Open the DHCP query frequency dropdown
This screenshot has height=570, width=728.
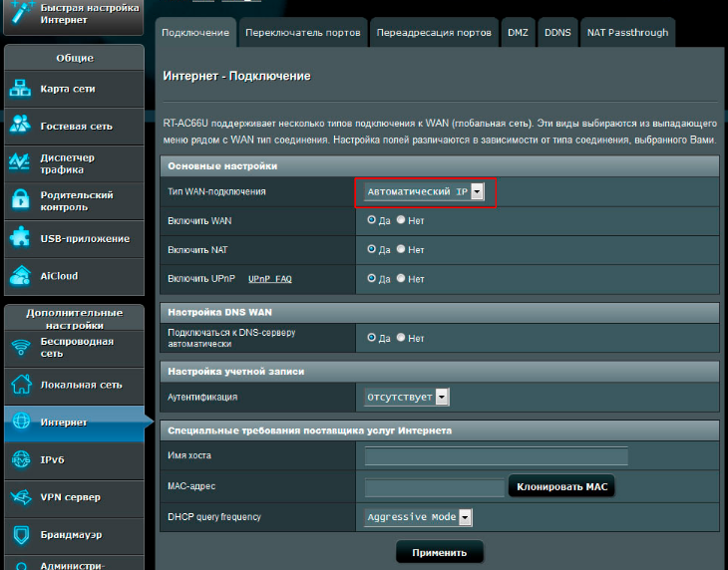[418, 516]
